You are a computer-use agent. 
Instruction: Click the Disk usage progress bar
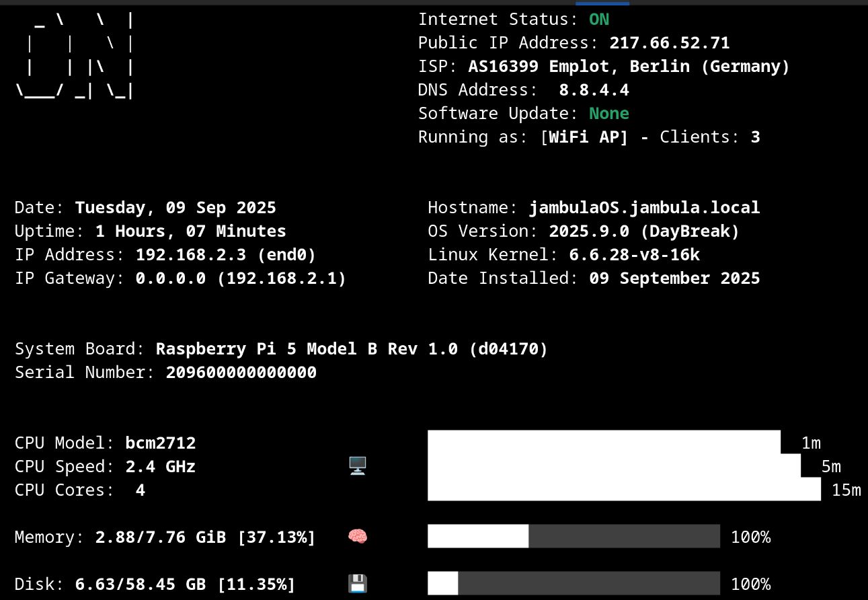pos(574,583)
